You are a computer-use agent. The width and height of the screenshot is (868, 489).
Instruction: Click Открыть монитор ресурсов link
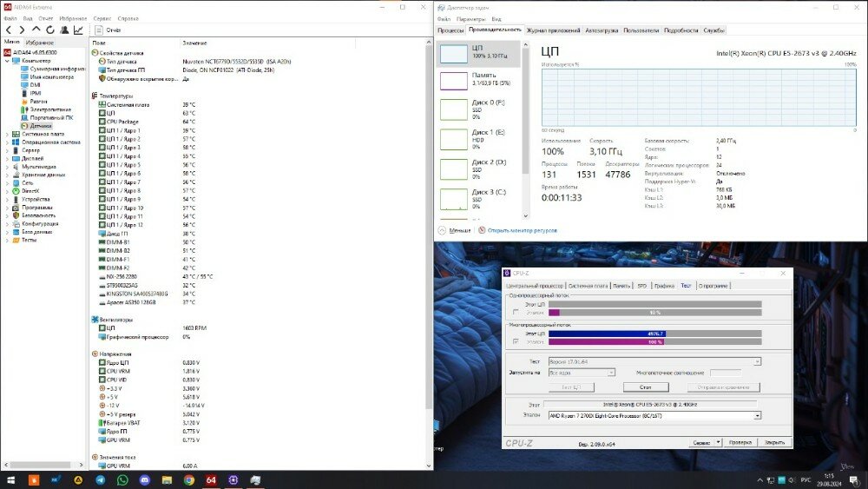pos(522,230)
